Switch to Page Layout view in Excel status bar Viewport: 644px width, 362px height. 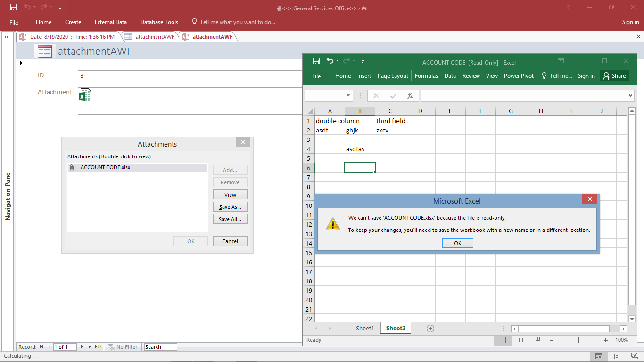(x=521, y=340)
